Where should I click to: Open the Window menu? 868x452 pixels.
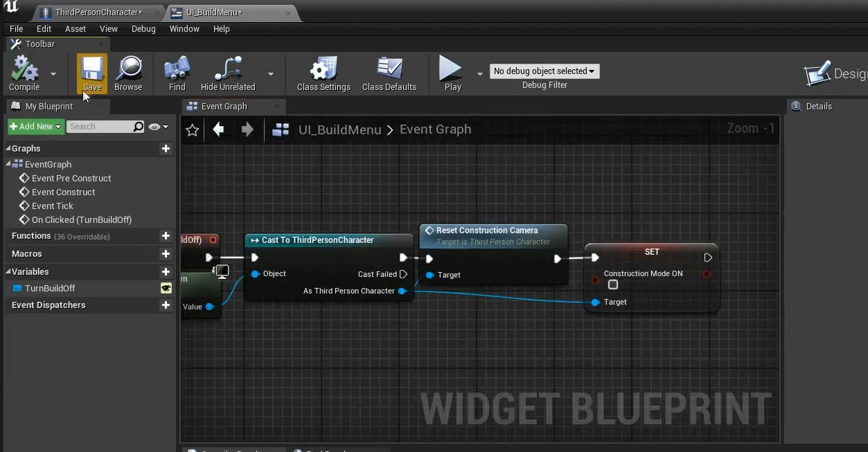[x=184, y=29]
